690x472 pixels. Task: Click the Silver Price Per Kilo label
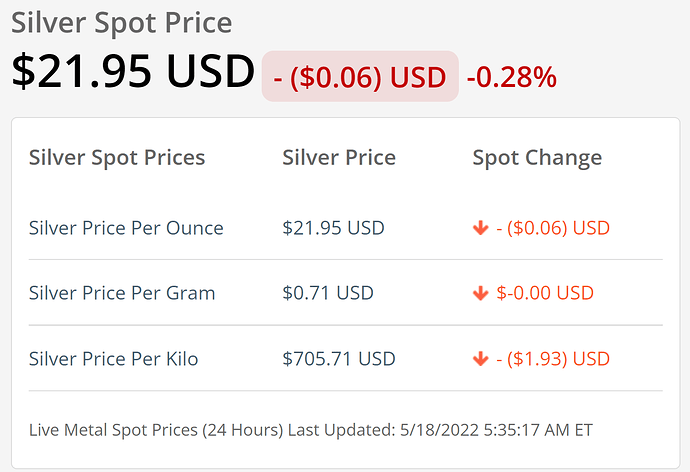[x=114, y=359]
